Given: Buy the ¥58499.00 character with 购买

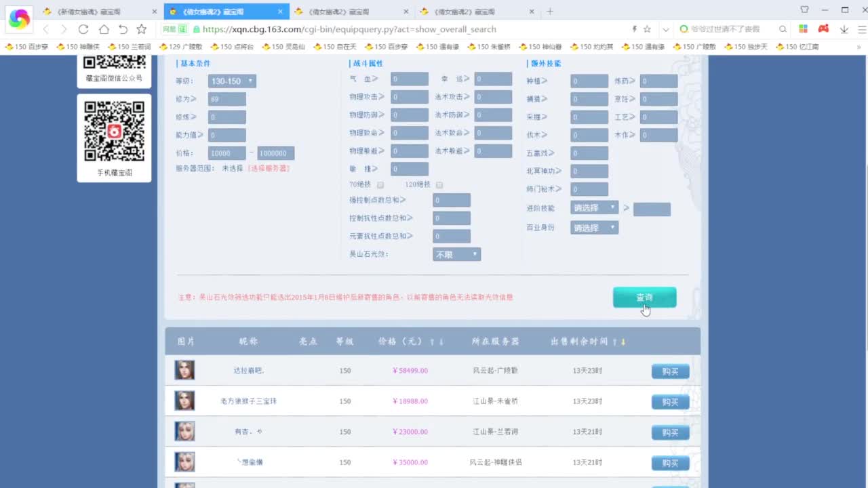Looking at the screenshot, I should (x=671, y=371).
